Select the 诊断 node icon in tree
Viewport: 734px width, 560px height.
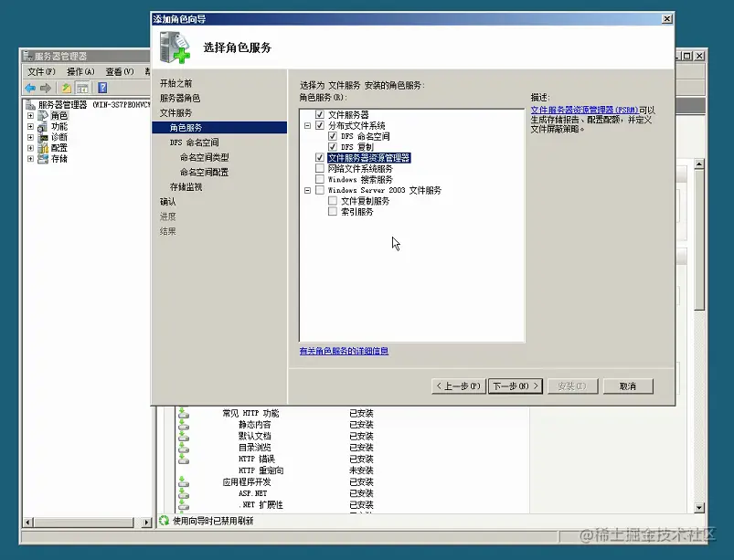(x=43, y=137)
